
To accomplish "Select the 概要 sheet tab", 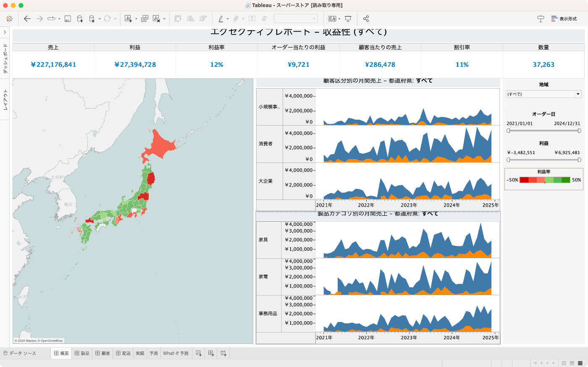I will tap(61, 353).
